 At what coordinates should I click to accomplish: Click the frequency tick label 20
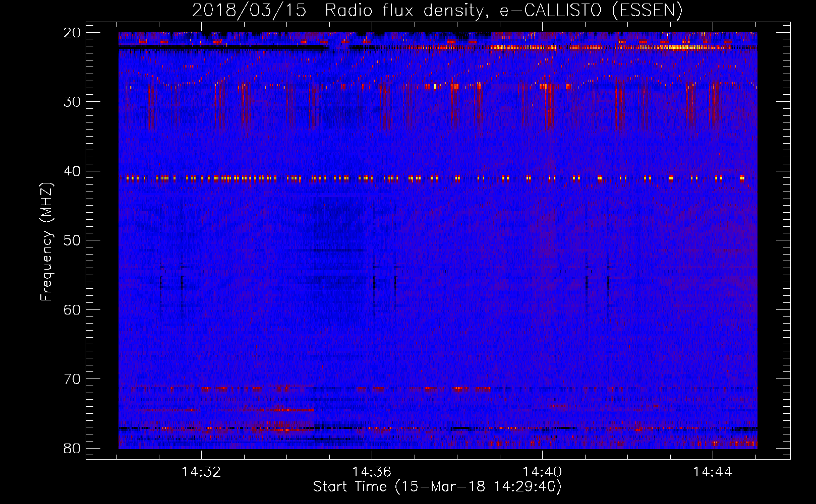click(x=73, y=33)
